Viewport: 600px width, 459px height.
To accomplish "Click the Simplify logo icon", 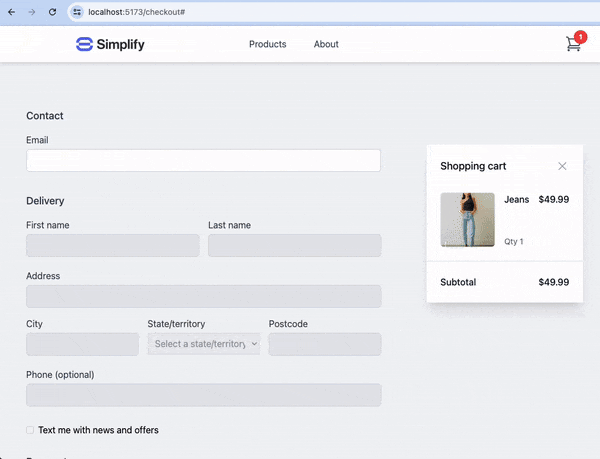I will click(84, 44).
